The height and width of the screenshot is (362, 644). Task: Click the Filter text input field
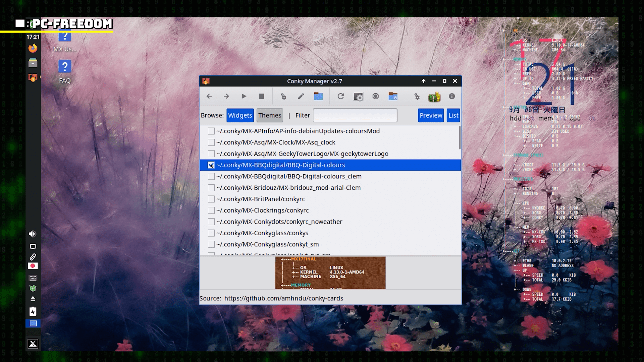pos(355,115)
